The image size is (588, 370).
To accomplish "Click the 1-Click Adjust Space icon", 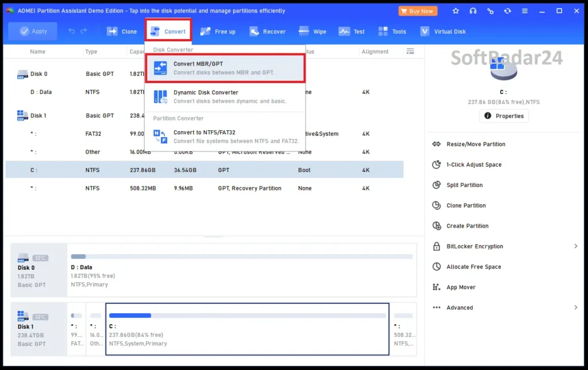I will [x=436, y=165].
